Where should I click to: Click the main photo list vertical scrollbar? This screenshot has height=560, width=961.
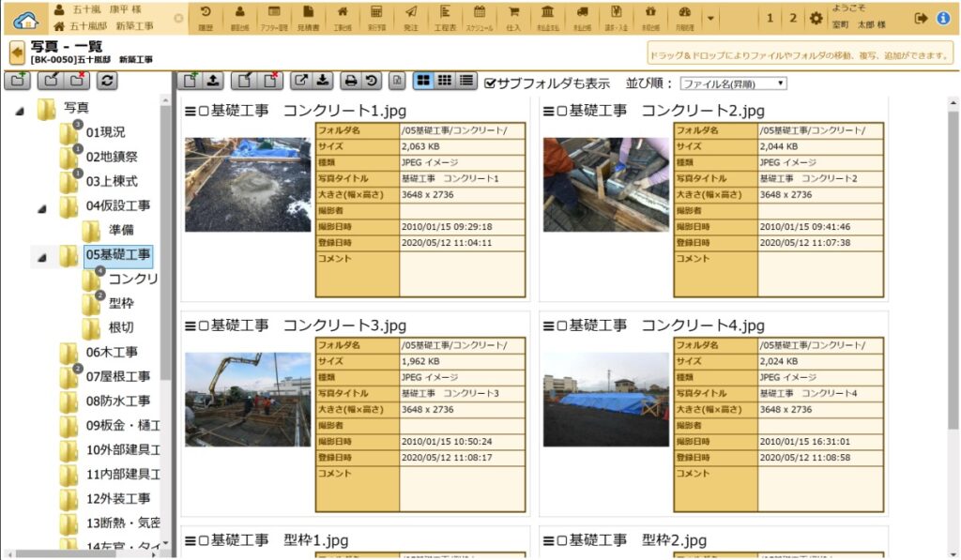pyautogui.click(x=953, y=269)
